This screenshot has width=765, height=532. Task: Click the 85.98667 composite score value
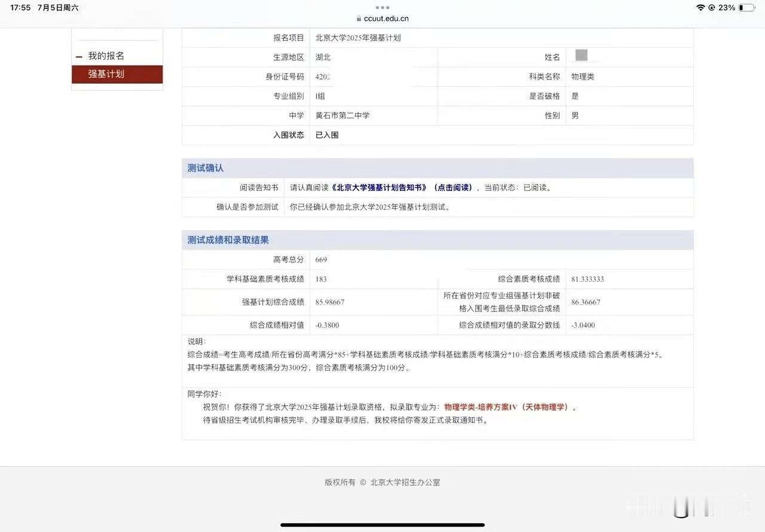[330, 302]
